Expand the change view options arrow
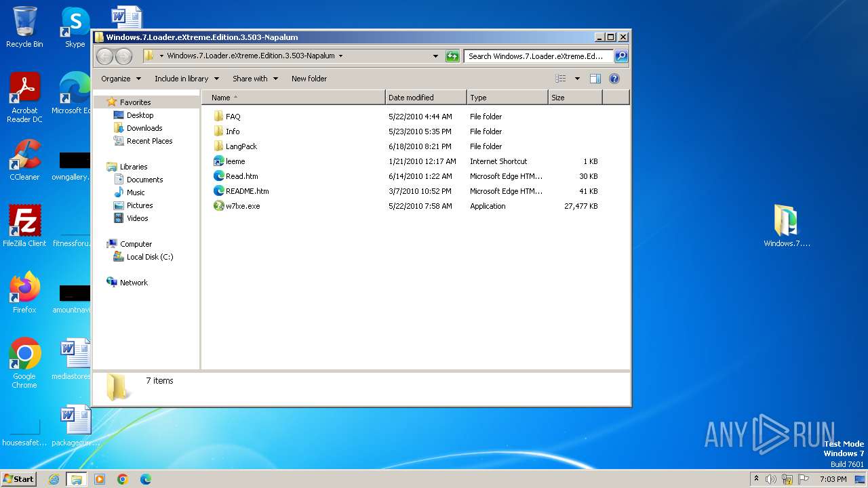Image resolution: width=868 pixels, height=488 pixels. [x=577, y=79]
